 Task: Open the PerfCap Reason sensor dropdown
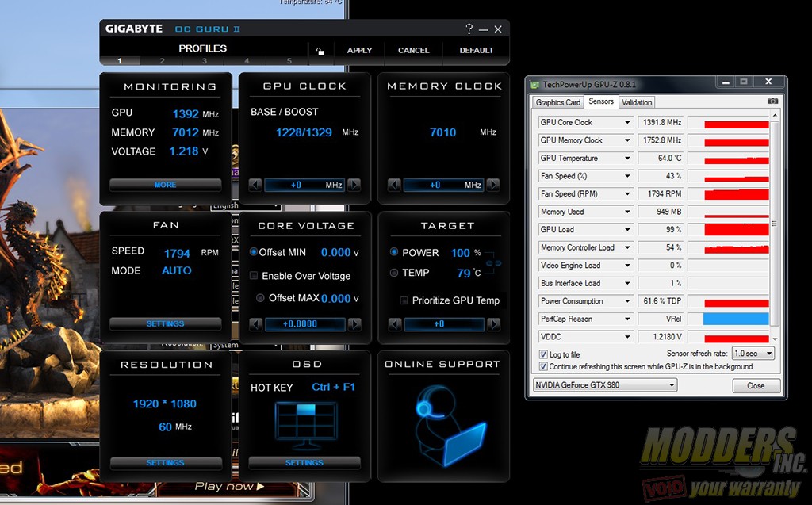(x=627, y=319)
